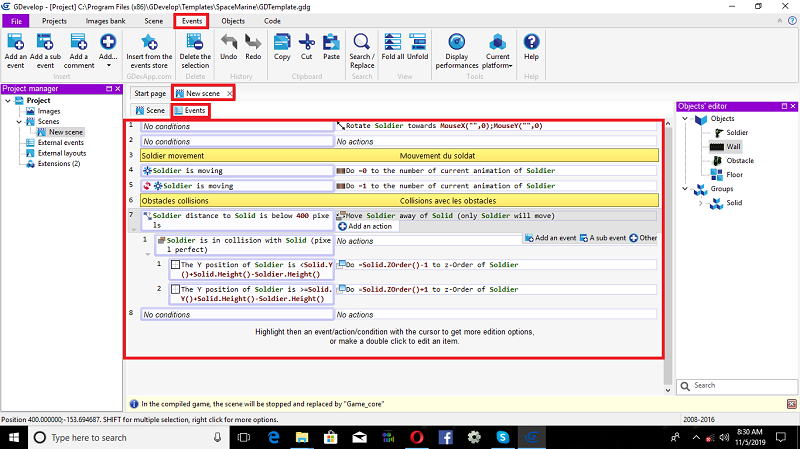Click the inline 'A sub event' link
This screenshot has width=800, height=449.
605,239
